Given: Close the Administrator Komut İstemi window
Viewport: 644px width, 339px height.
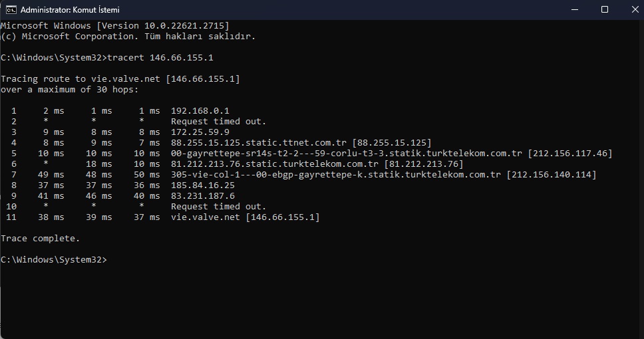Looking at the screenshot, I should point(635,9).
